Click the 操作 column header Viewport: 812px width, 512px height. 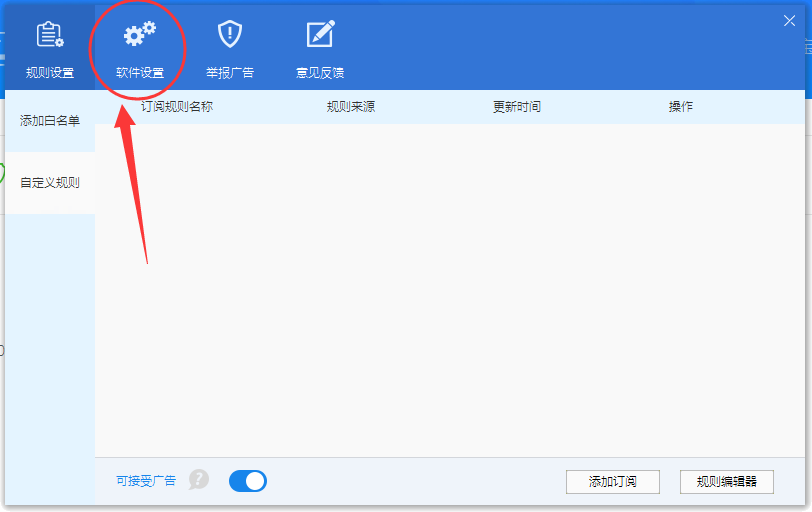(x=680, y=107)
